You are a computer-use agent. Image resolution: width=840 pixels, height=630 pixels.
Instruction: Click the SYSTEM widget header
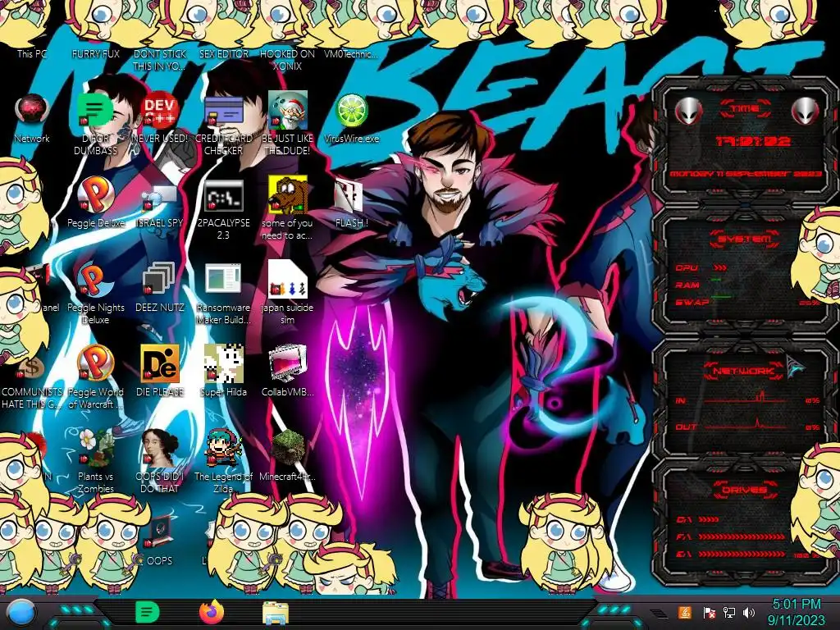[x=745, y=239]
